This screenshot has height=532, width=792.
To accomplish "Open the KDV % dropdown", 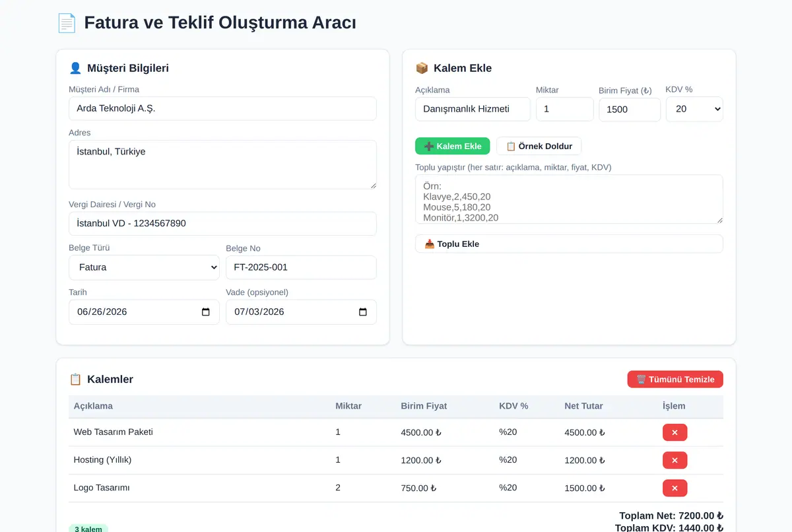I will 694,109.
